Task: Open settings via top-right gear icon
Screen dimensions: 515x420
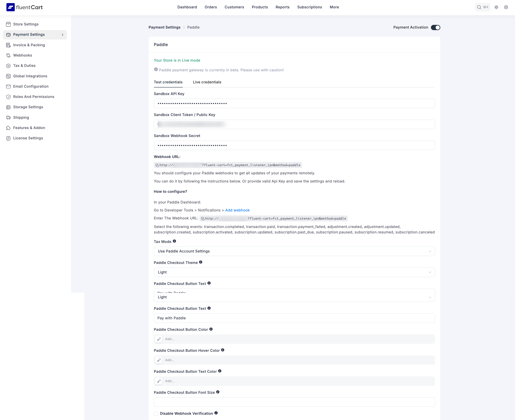Action: coord(506,7)
